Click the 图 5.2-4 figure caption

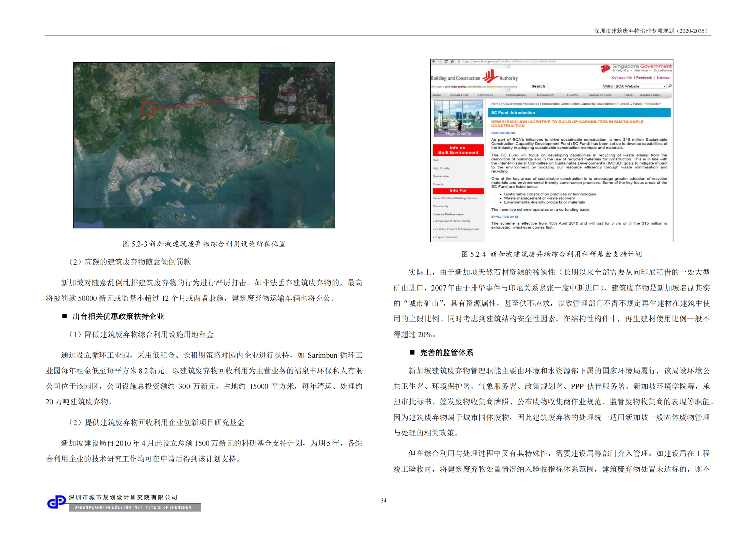[551, 254]
